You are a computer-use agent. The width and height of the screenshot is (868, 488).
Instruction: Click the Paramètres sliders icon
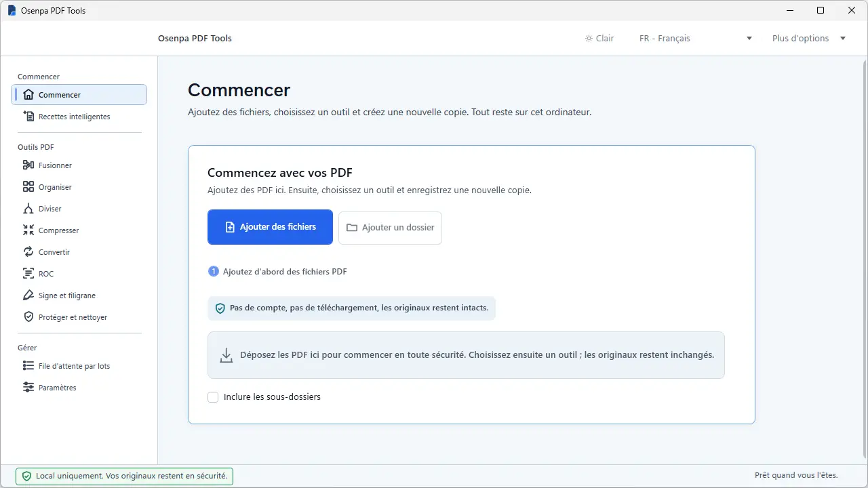(28, 388)
